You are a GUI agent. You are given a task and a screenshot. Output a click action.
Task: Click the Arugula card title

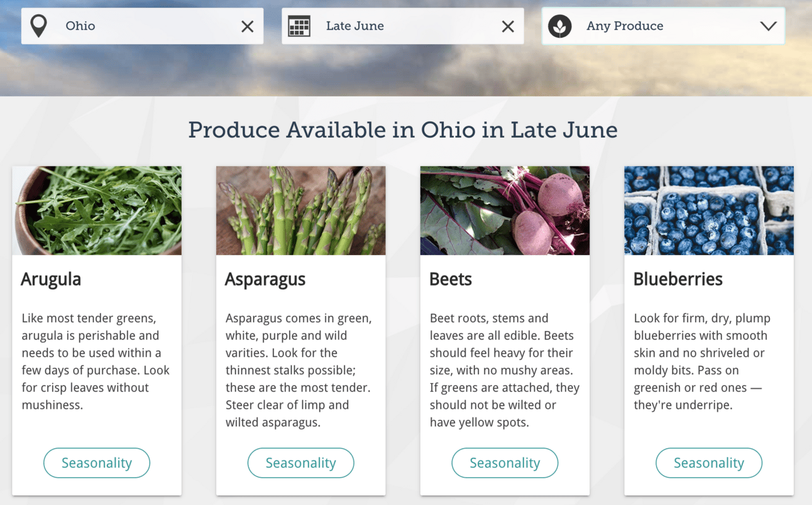(51, 280)
